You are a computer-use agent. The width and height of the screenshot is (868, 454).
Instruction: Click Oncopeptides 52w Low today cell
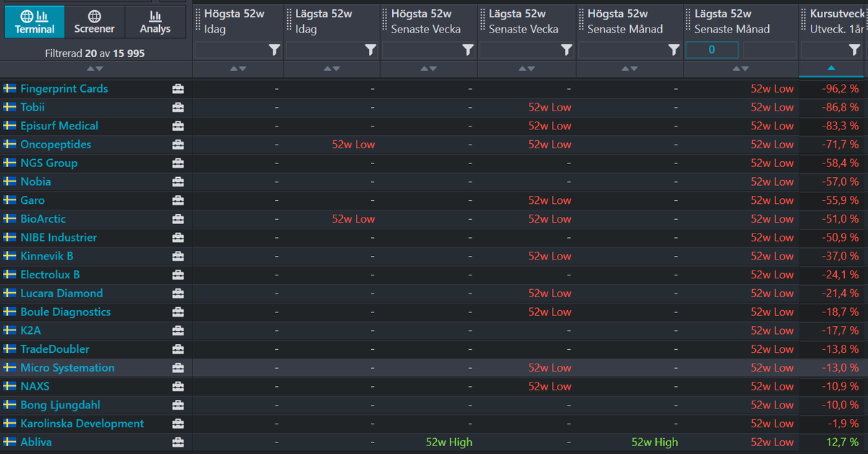pyautogui.click(x=354, y=145)
